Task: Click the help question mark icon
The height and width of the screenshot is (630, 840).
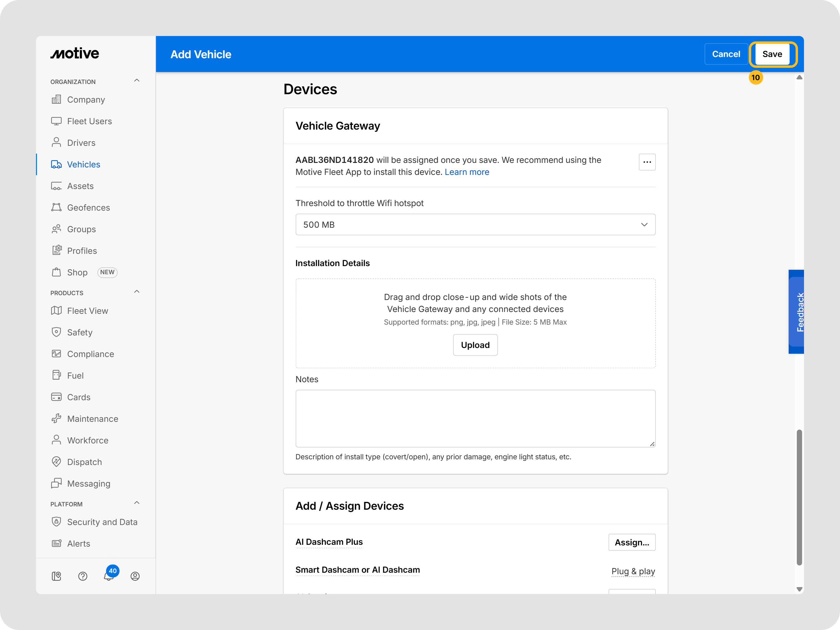Action: (83, 576)
